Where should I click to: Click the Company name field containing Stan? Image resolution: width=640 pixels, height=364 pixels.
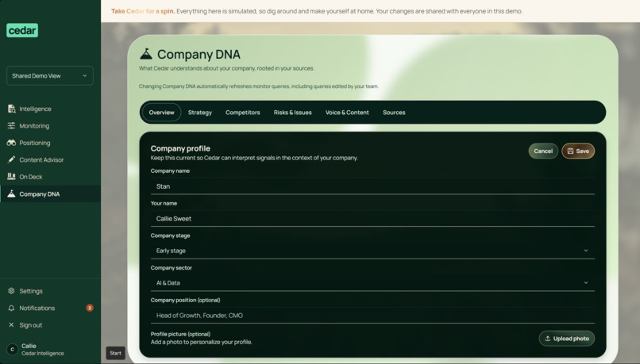(x=372, y=186)
